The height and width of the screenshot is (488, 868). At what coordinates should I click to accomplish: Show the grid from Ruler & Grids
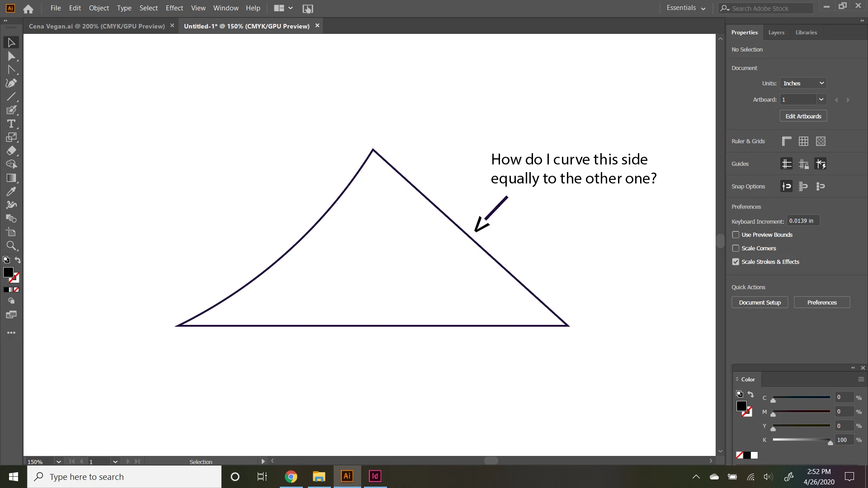pyautogui.click(x=803, y=141)
